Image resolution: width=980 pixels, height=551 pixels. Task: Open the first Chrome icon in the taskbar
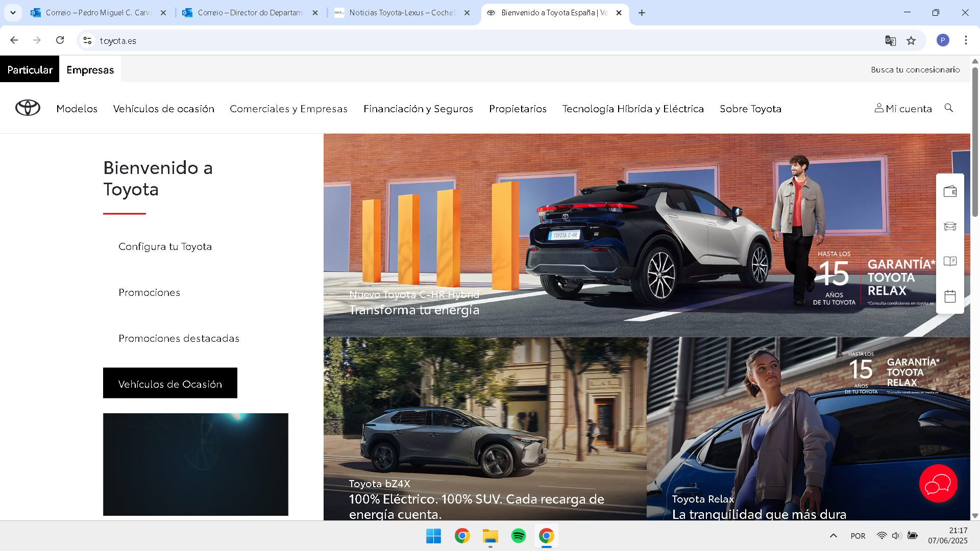coord(462,536)
